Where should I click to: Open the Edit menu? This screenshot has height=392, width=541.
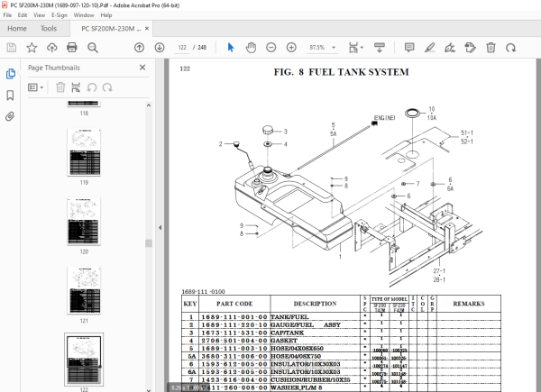tap(23, 15)
